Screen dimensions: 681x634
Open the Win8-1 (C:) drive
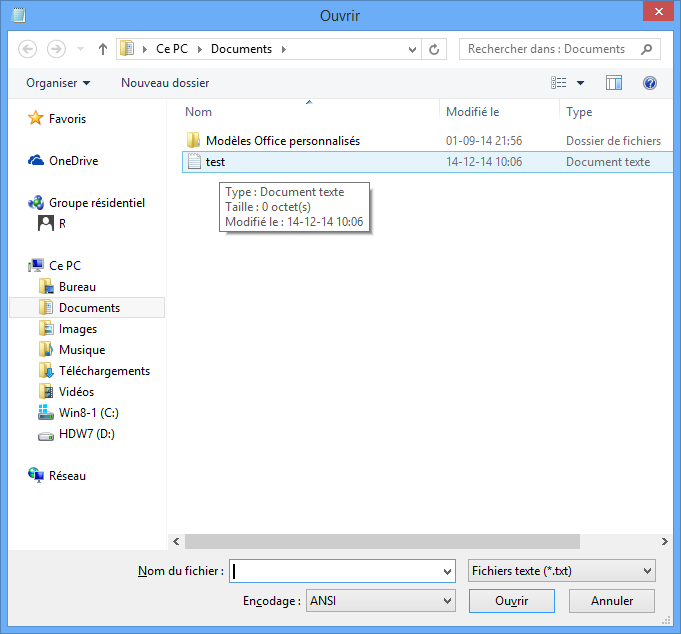[89, 413]
